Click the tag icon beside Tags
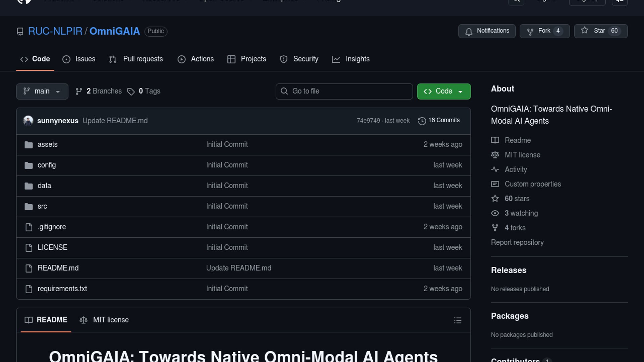The width and height of the screenshot is (644, 362). click(131, 92)
